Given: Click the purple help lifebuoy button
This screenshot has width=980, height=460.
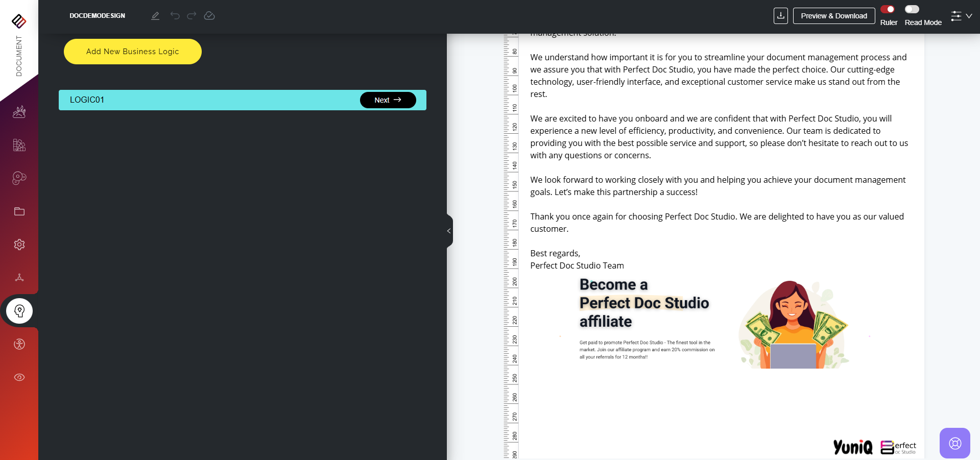Looking at the screenshot, I should tap(954, 443).
